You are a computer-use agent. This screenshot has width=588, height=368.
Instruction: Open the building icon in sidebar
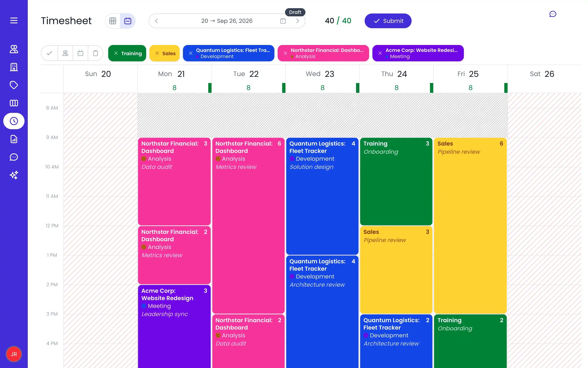click(14, 67)
